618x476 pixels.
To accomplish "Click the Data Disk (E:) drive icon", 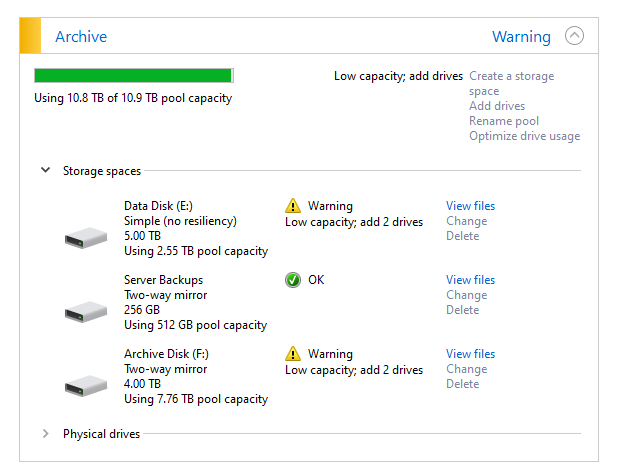I will click(x=86, y=238).
